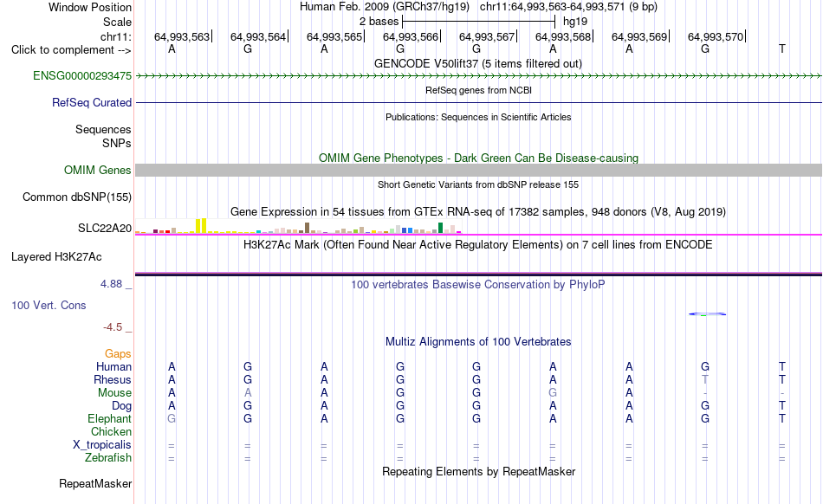Open the 'GENCODE V50lift37 (5 items filtered out)' track title
This screenshot has height=504, width=823.
(478, 63)
